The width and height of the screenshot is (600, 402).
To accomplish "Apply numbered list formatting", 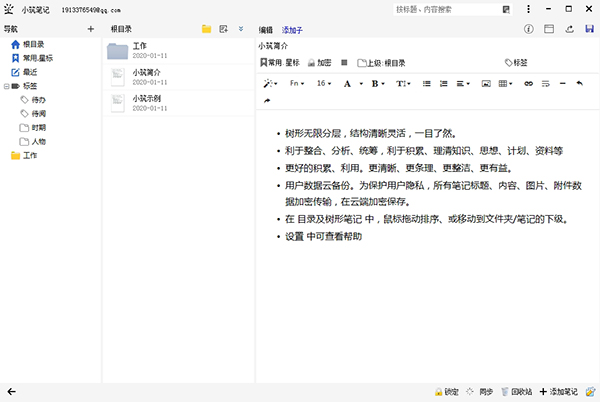I will pos(445,84).
